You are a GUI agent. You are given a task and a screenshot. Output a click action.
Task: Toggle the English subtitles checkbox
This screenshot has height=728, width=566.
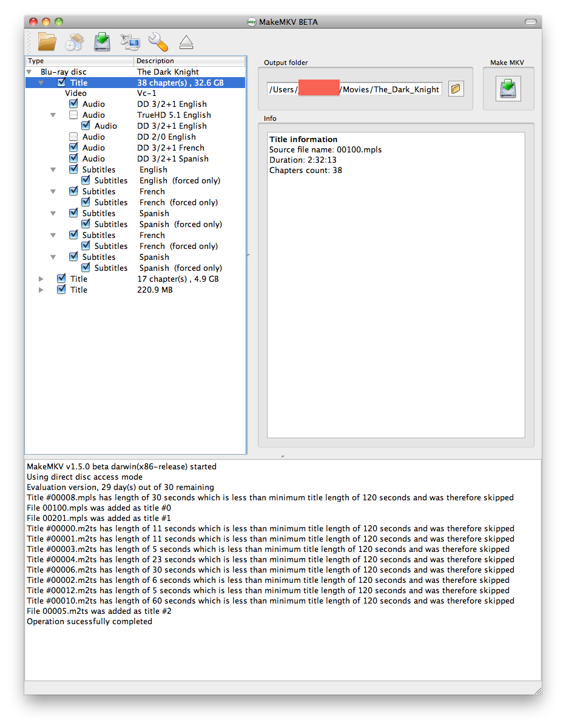click(x=73, y=169)
